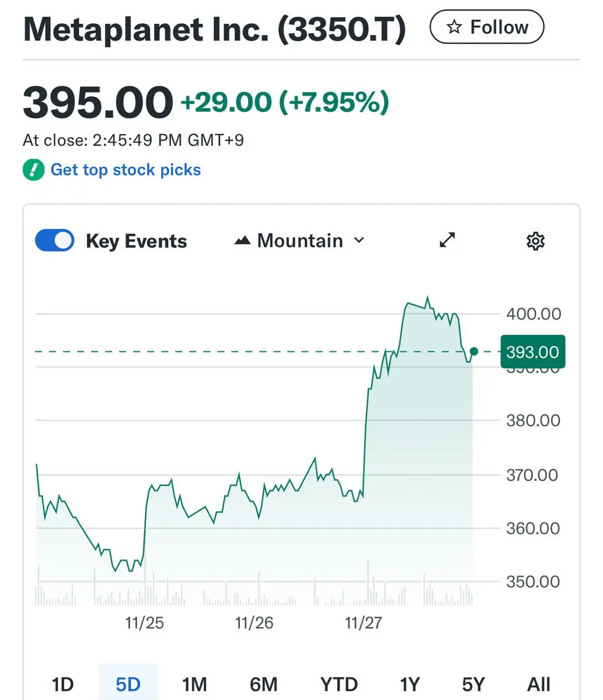Screen dimensions: 603x700
Task: Select the 5D time range
Action: point(128,684)
